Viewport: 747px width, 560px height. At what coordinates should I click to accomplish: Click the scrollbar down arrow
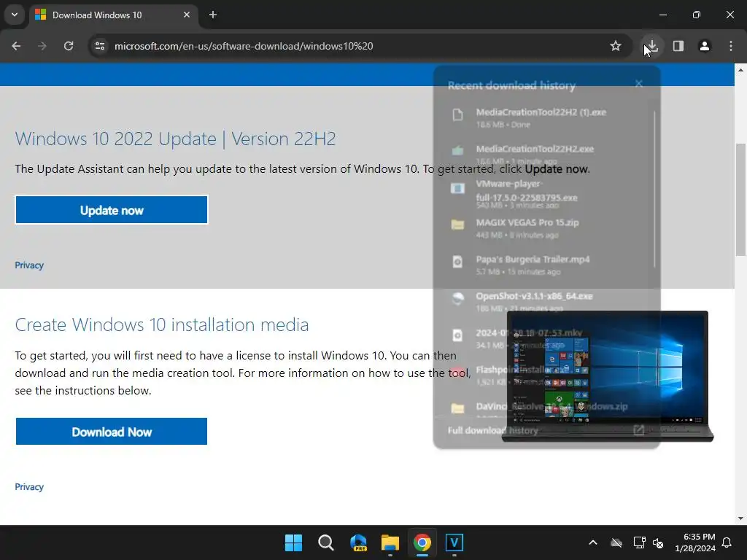click(740, 518)
